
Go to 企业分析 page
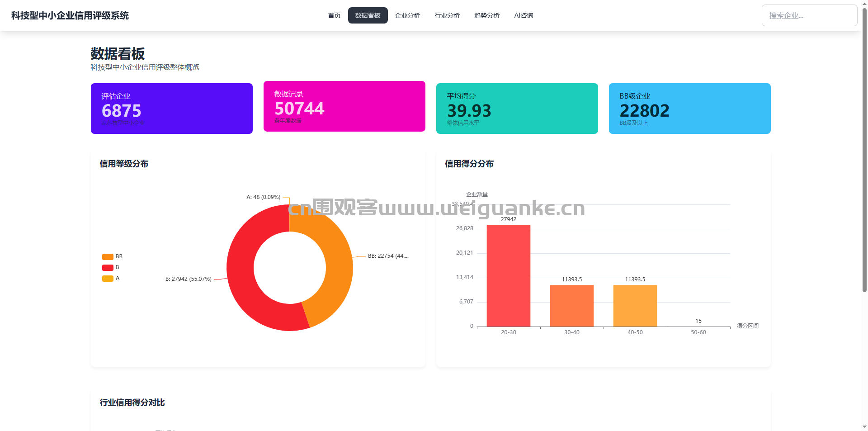pos(407,15)
